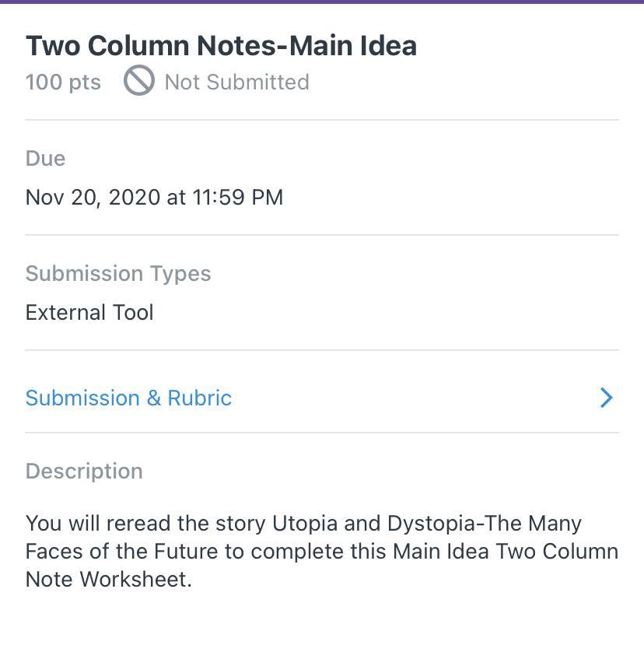Screen dimensions: 644x645
Task: Click the Description section heading
Action: tap(84, 471)
